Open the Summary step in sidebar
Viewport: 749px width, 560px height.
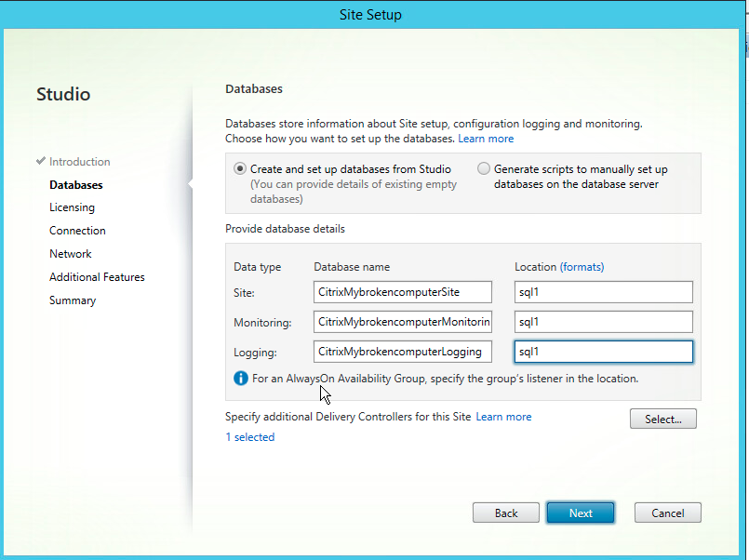[73, 300]
